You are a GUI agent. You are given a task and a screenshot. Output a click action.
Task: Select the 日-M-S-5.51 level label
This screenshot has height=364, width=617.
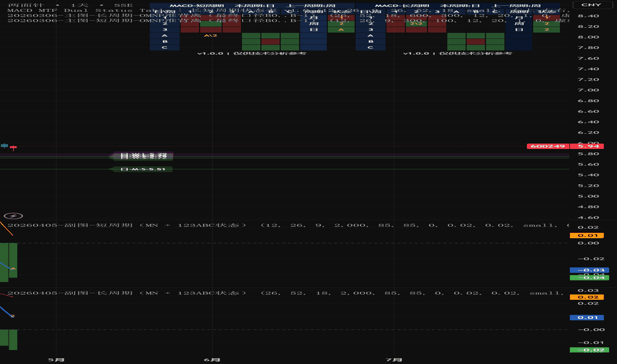coord(142,169)
